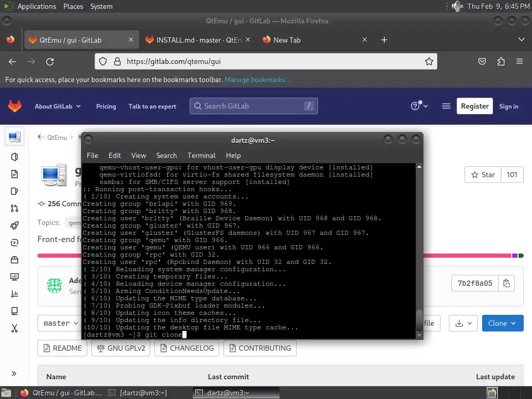
Task: Open the CONTRIBUTING button
Action: click(x=260, y=348)
